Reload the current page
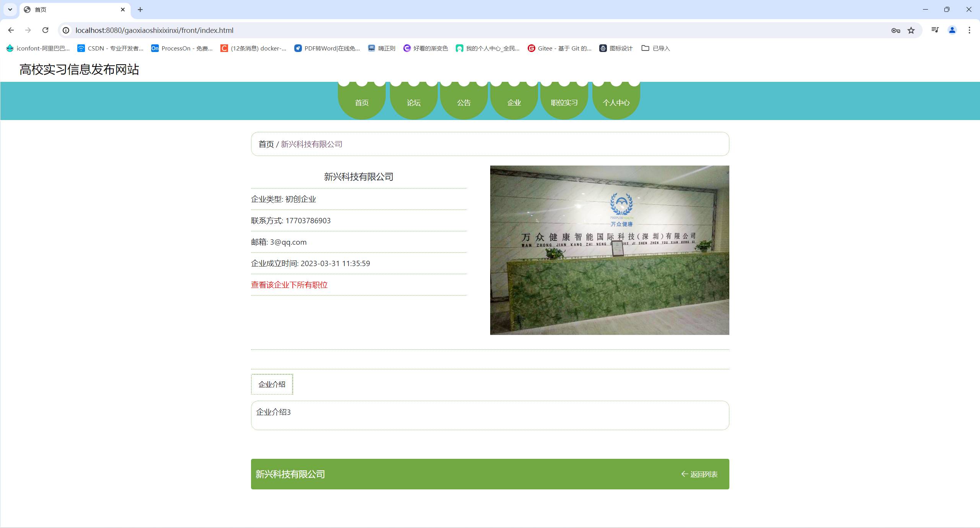980x528 pixels. click(x=45, y=30)
